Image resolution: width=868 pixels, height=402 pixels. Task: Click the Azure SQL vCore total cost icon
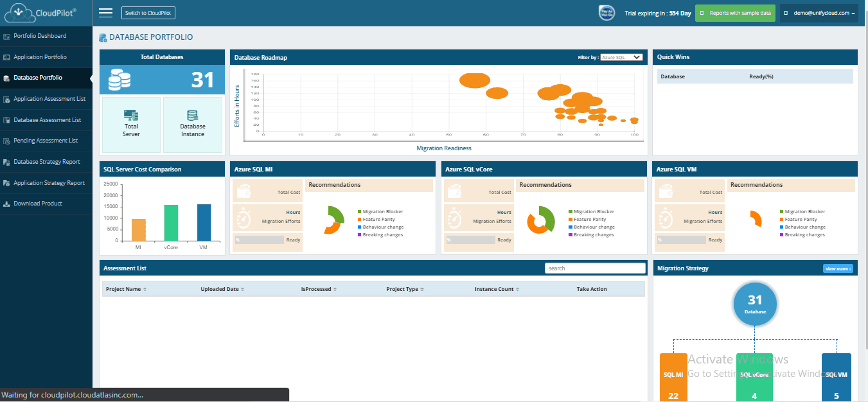click(x=455, y=191)
